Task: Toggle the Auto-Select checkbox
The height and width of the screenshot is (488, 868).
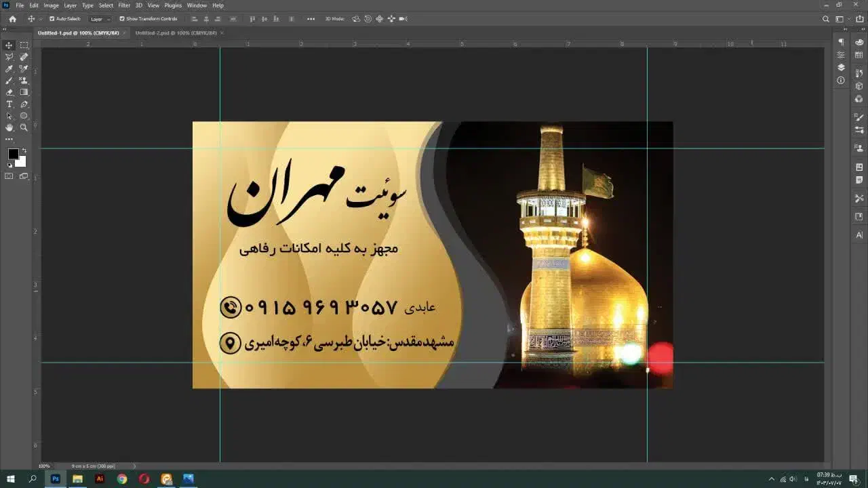Action: pyautogui.click(x=52, y=19)
